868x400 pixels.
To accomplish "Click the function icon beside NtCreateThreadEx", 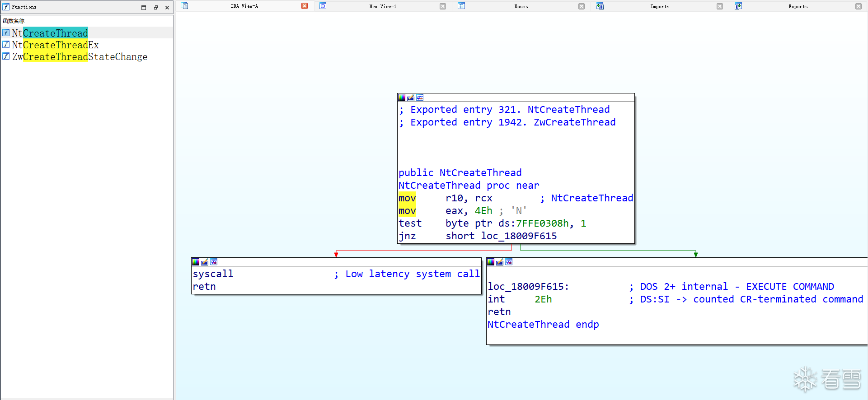I will [6, 45].
